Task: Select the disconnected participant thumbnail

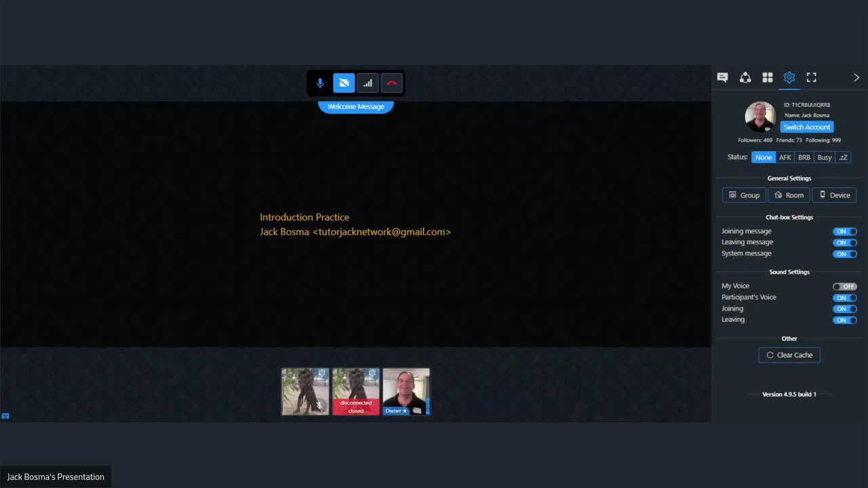Action: pos(356,391)
